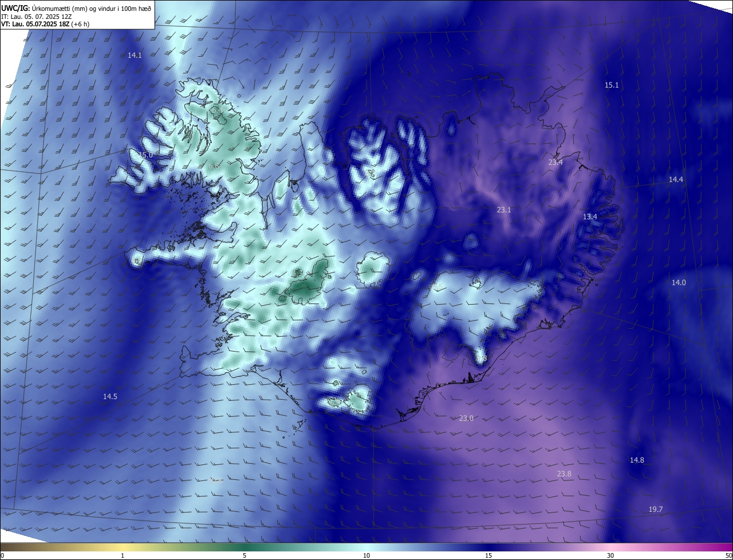The width and height of the screenshot is (733, 560).
Task: Click the 14.5 value label southwest of Iceland
Action: click(x=110, y=396)
